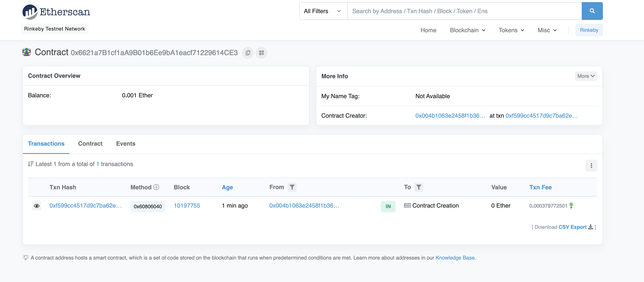Click the Contract Creation text
This screenshot has height=282, width=644.
coord(436,205)
